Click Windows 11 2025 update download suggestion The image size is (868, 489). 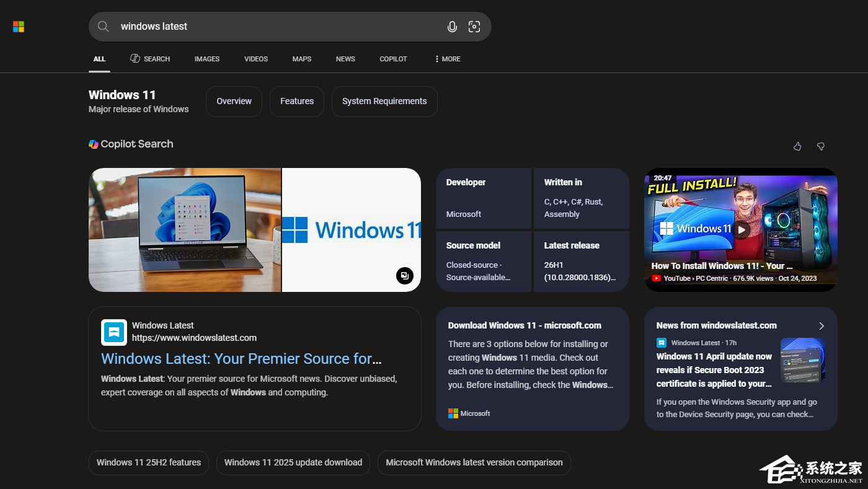click(x=293, y=463)
